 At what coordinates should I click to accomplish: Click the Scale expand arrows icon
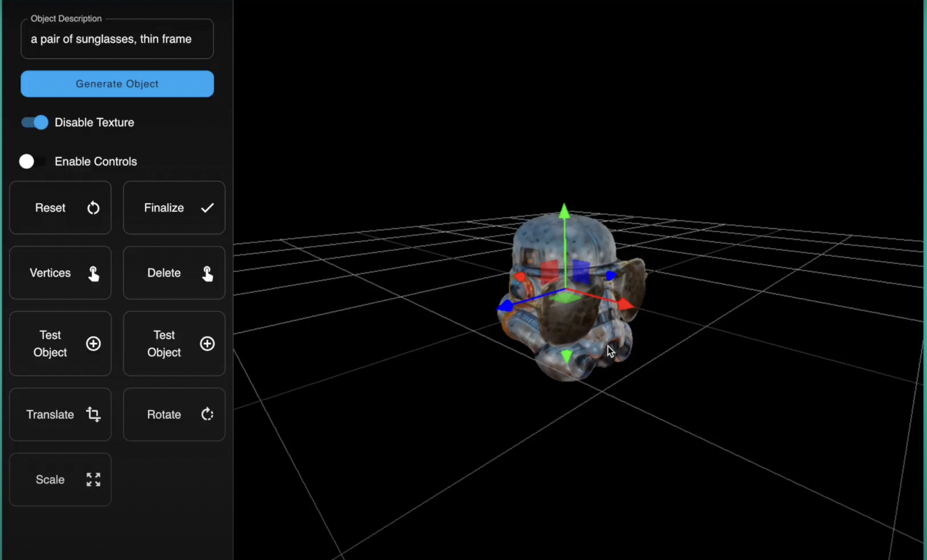coord(93,480)
